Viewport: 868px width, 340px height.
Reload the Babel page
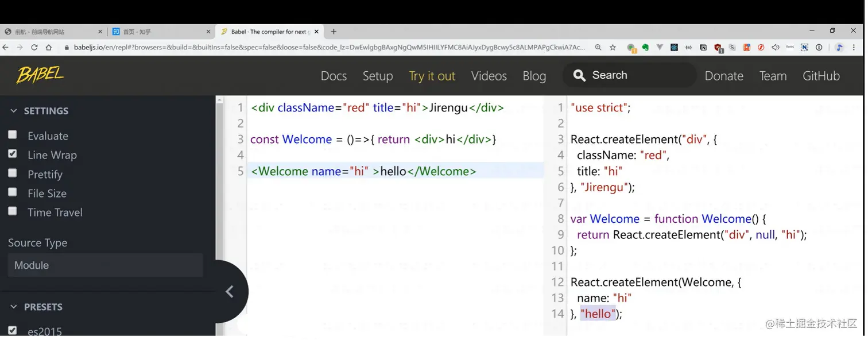click(34, 48)
